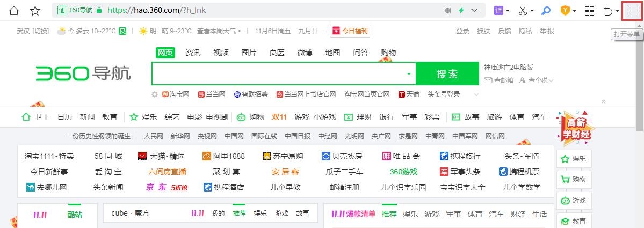The height and width of the screenshot is (228, 644).
Task: Click the blue magnifier search icon
Action: [546, 11]
